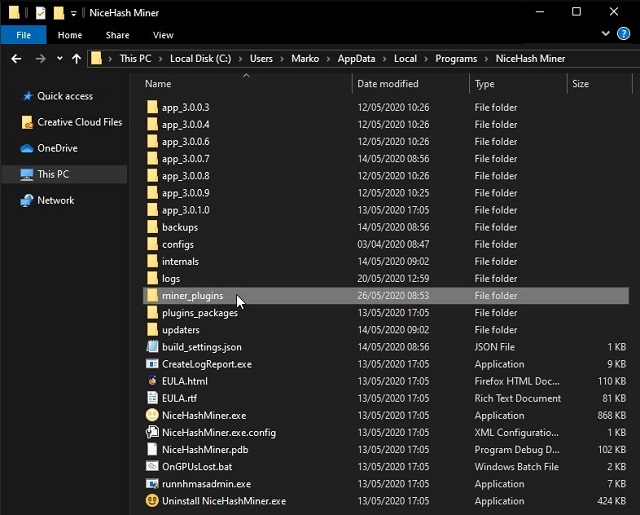Click This PC in the address bar
This screenshot has width=640, height=515.
[136, 59]
